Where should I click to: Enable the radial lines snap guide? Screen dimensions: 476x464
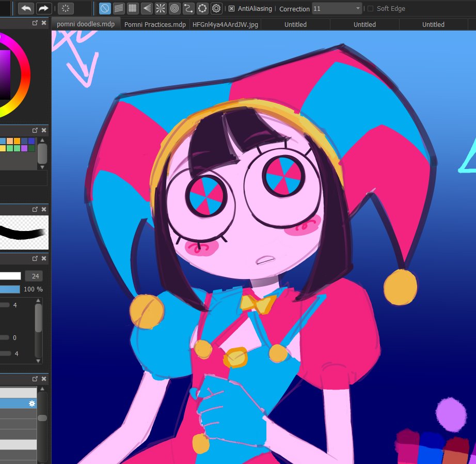(161, 8)
